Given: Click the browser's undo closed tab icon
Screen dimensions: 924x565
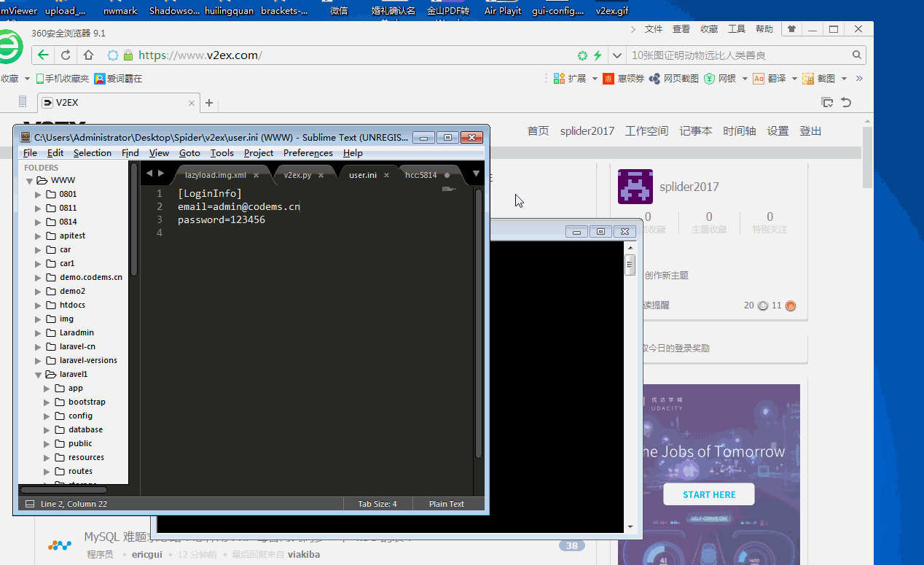Looking at the screenshot, I should point(846,102).
